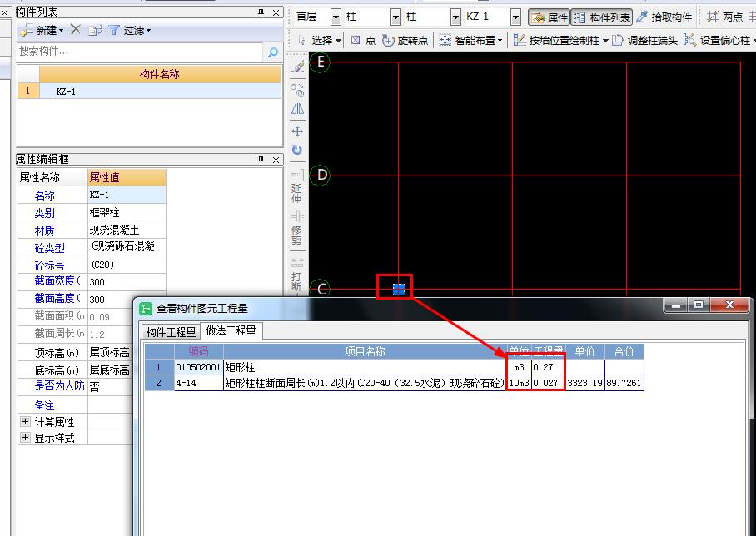Click the move arrows icon
Screen dimensions: 756x536
click(x=297, y=132)
